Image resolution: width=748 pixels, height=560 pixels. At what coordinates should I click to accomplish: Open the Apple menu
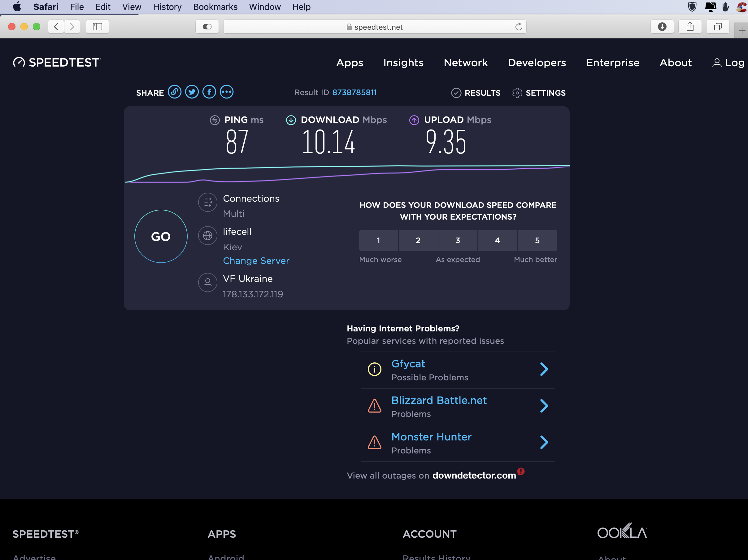click(x=17, y=7)
